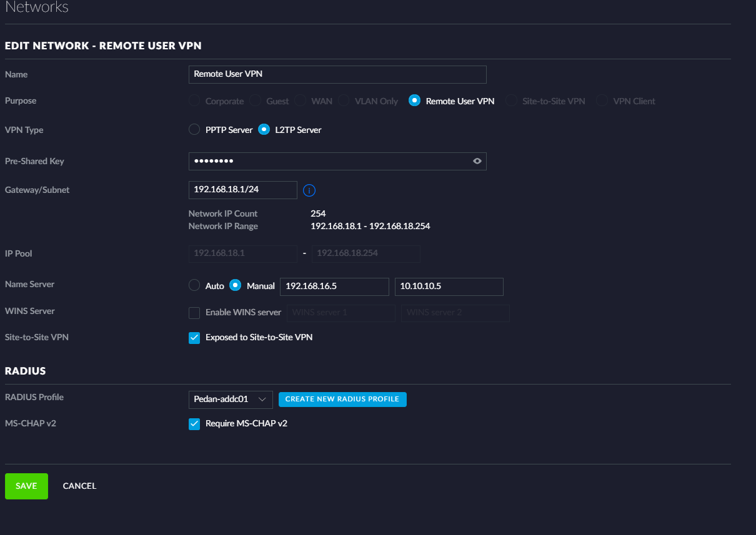Edit the Gateway/Subnet address field
The width and height of the screenshot is (756, 535).
[x=242, y=190]
